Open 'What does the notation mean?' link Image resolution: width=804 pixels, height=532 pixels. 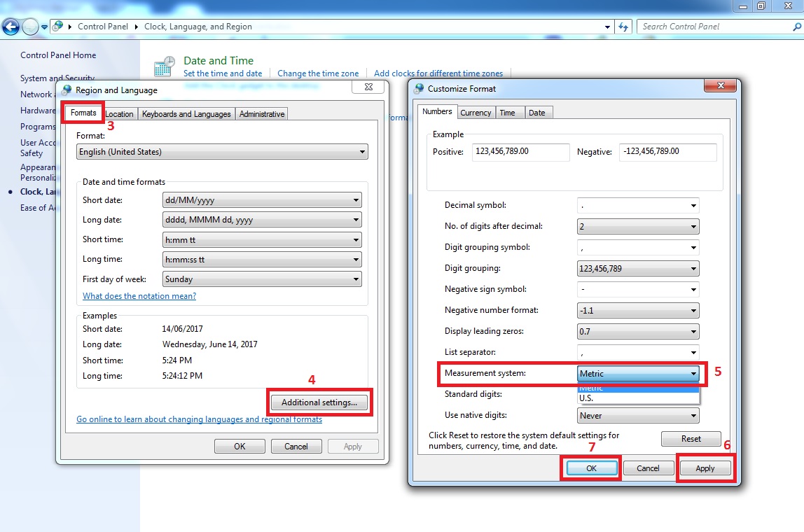coord(139,296)
